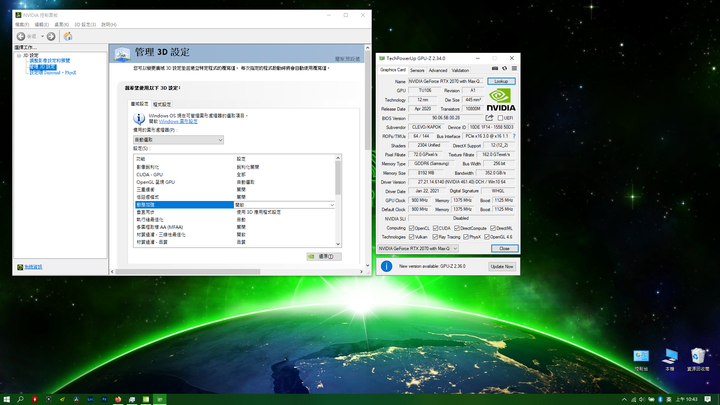720x405 pixels.
Task: Toggle the UEFI checkbox in GPU-Z
Action: (x=500, y=118)
